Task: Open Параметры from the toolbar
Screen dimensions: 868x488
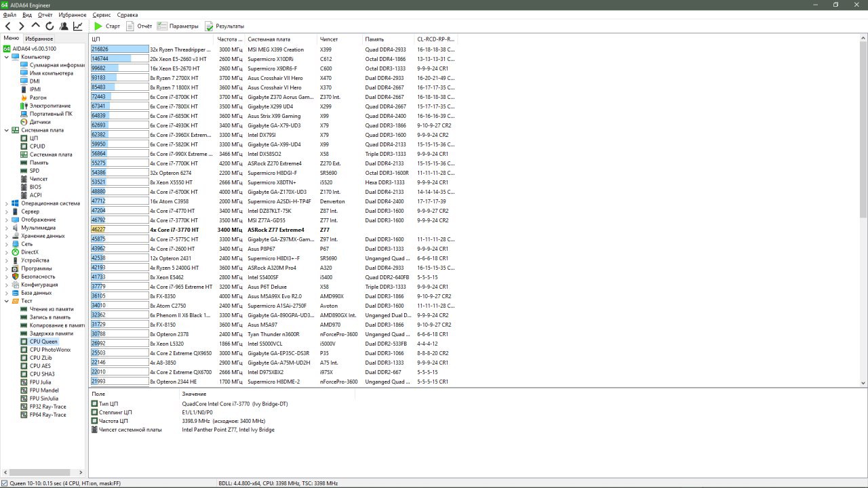Action: tap(178, 26)
